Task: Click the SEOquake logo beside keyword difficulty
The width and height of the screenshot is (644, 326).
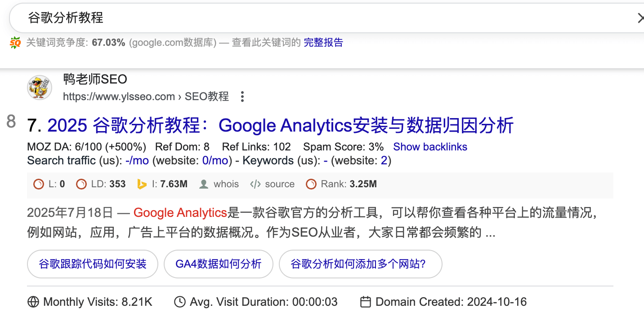Action: (15, 43)
